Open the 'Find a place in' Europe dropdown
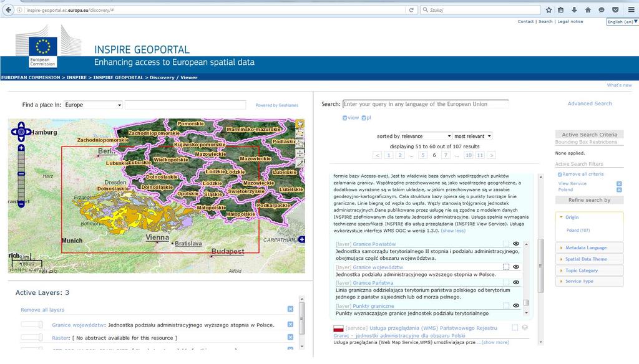639x364 pixels. 93,105
